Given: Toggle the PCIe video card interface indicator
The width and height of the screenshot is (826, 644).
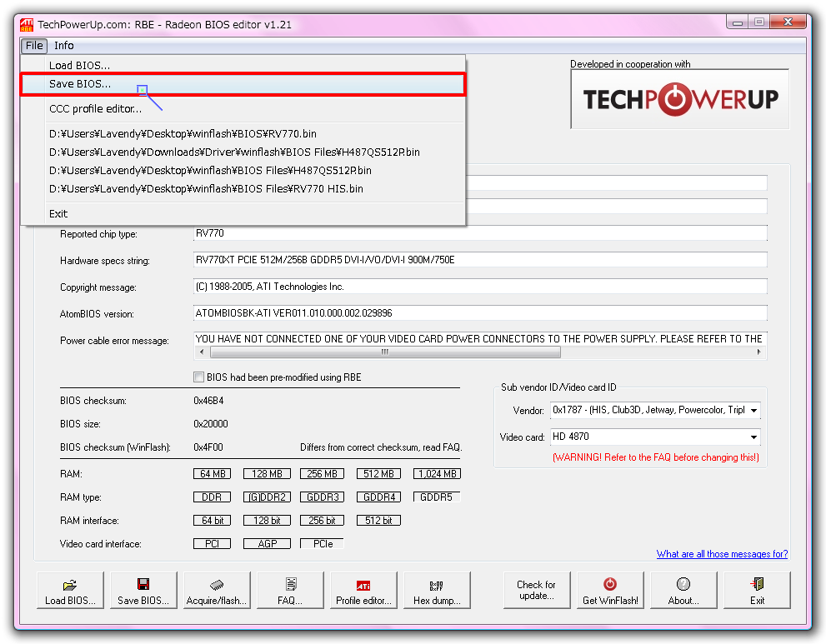Looking at the screenshot, I should [x=322, y=543].
